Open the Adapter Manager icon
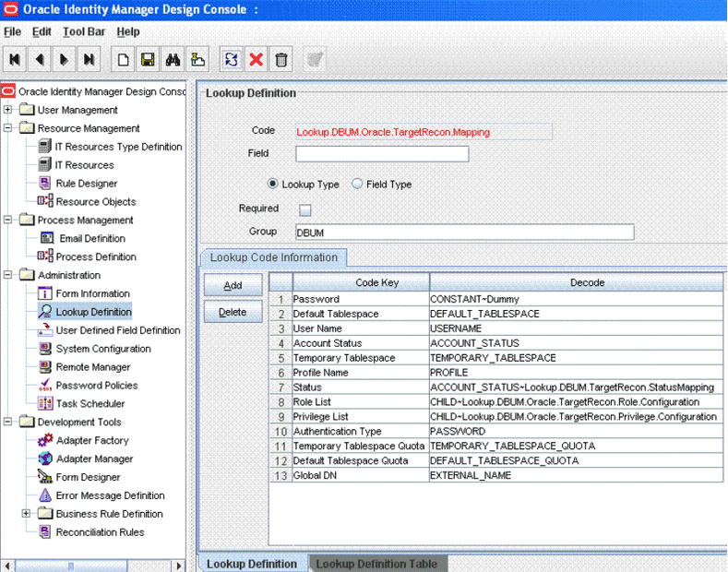 pos(45,459)
